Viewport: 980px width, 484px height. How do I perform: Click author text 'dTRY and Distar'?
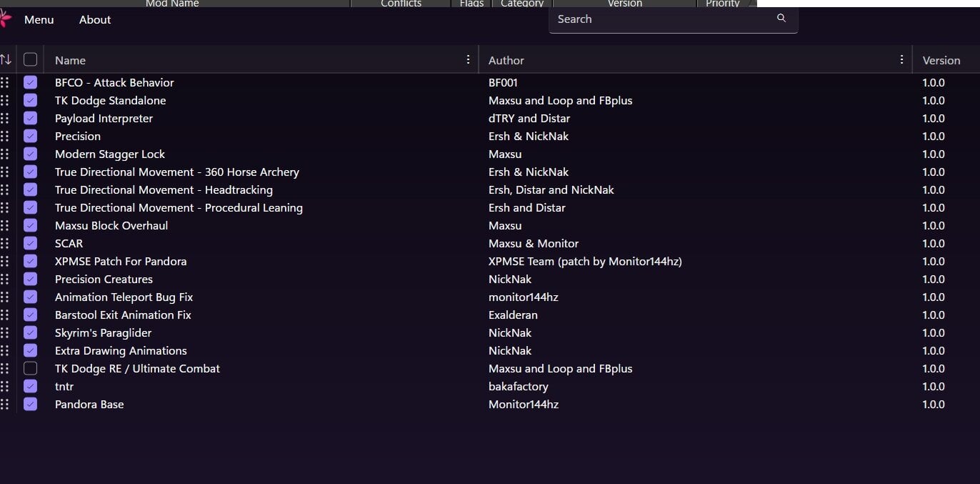(529, 118)
